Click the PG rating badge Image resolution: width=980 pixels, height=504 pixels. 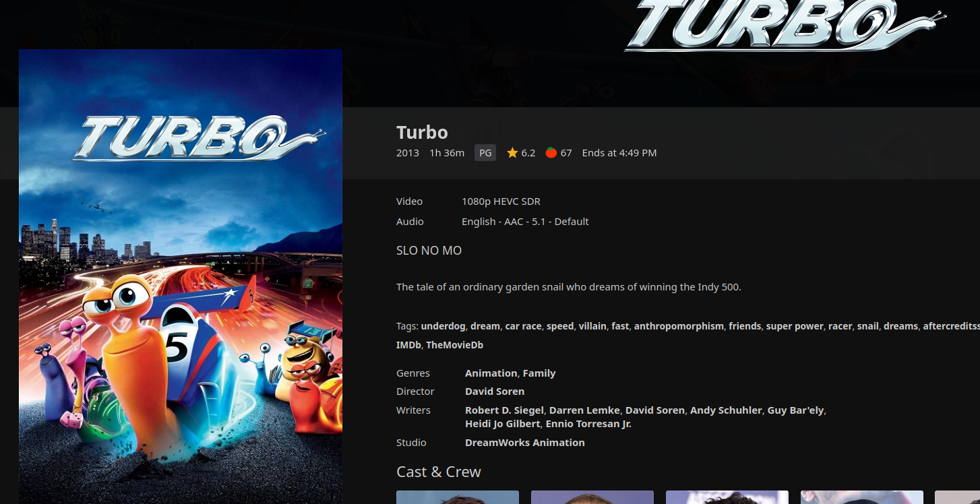(485, 153)
